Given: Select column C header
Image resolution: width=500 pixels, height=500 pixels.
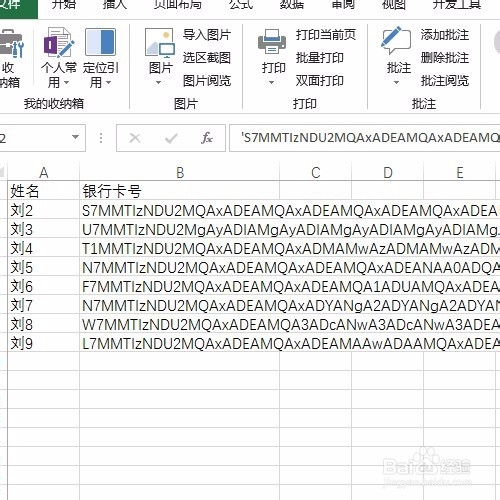Looking at the screenshot, I should (x=316, y=173).
